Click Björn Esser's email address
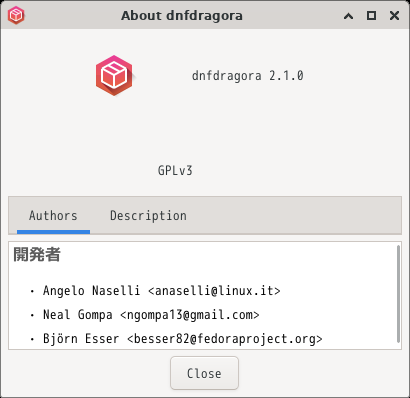Screen dimensions: 410x398 (225, 339)
